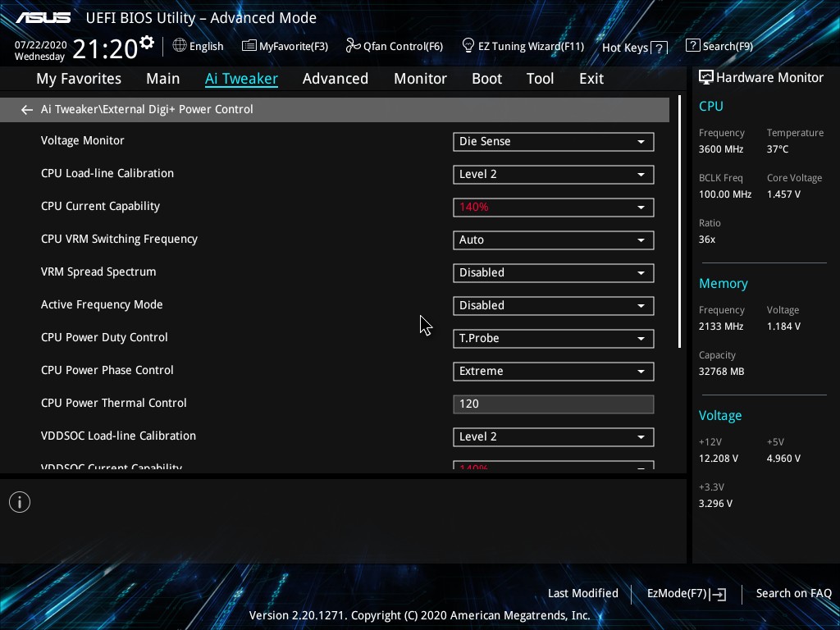
Task: Click the CPU Power Thermal Control field
Action: 553,404
